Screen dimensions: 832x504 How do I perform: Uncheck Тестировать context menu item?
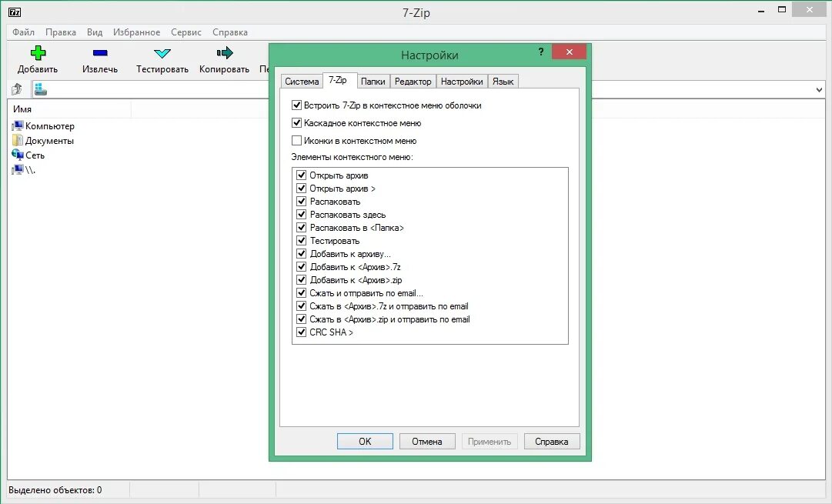click(302, 240)
